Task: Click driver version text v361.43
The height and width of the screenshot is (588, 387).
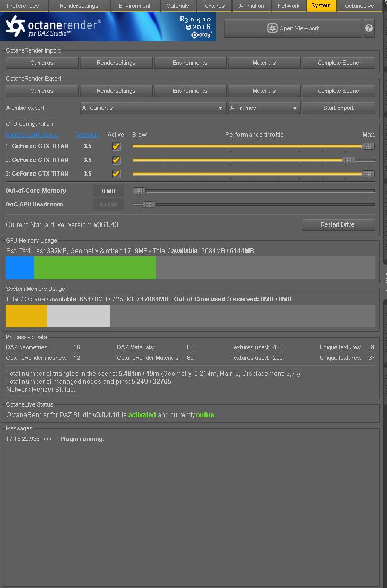Action: pyautogui.click(x=106, y=224)
